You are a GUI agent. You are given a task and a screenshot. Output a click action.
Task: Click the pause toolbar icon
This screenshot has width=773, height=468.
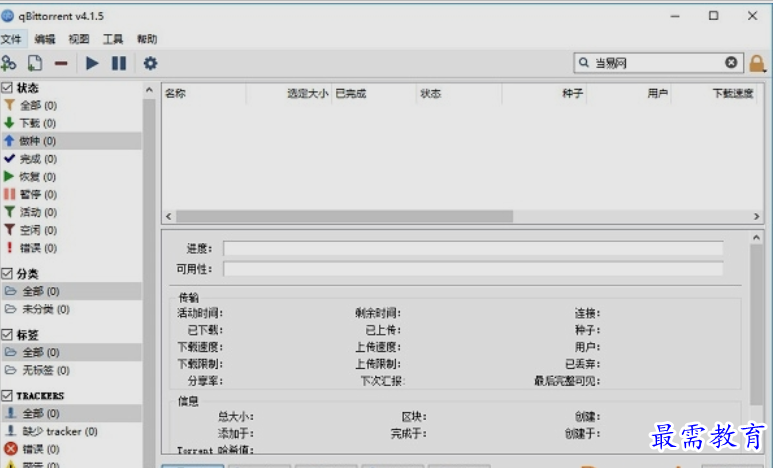click(119, 63)
